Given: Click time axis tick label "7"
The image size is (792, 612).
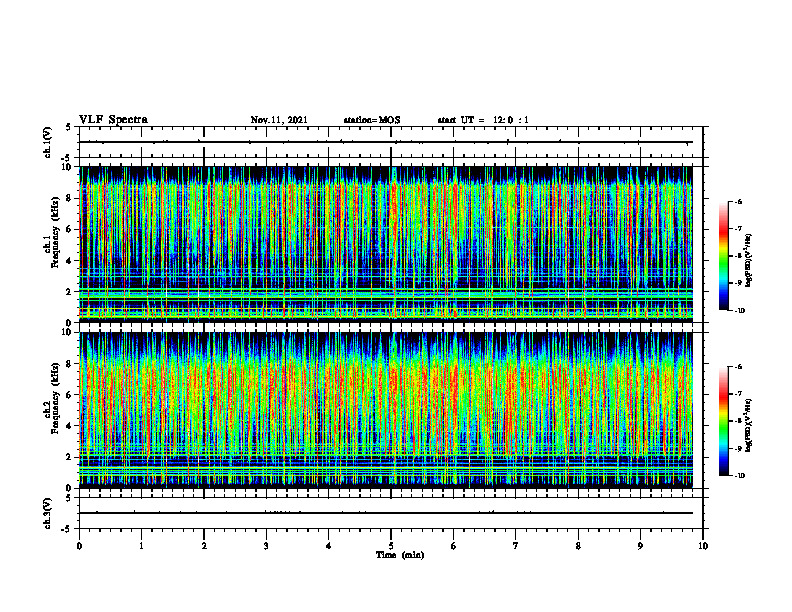Looking at the screenshot, I should click(x=516, y=546).
